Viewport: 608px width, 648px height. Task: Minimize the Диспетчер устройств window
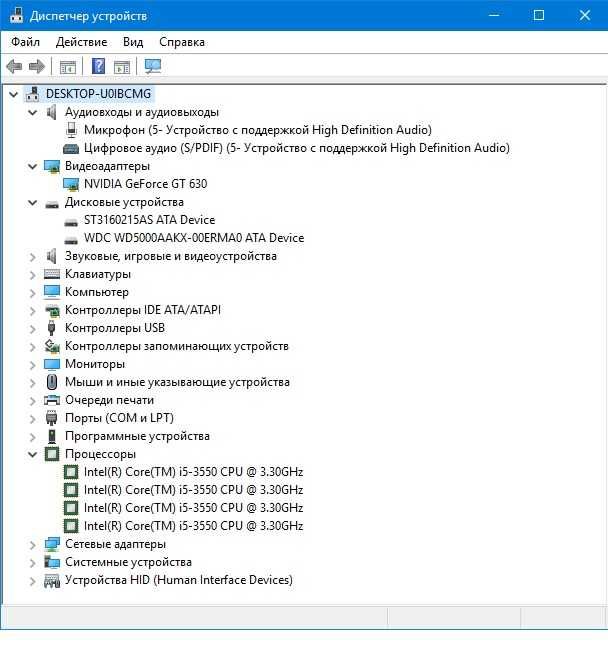(494, 15)
